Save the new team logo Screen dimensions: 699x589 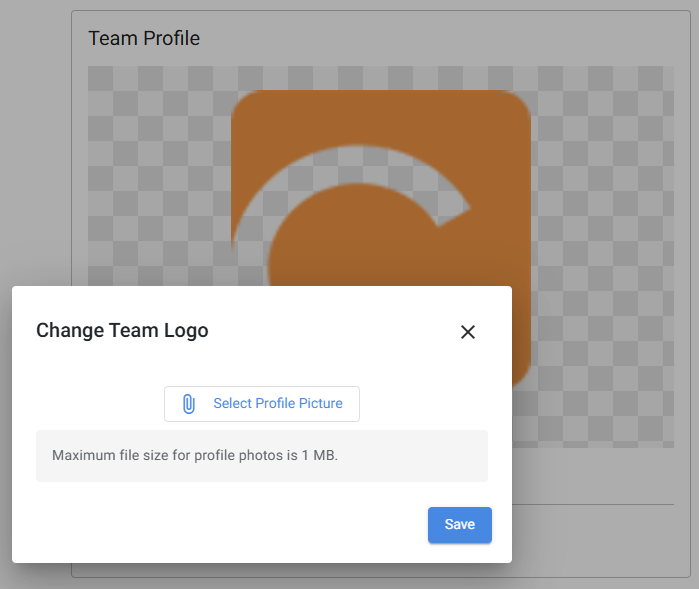[460, 525]
